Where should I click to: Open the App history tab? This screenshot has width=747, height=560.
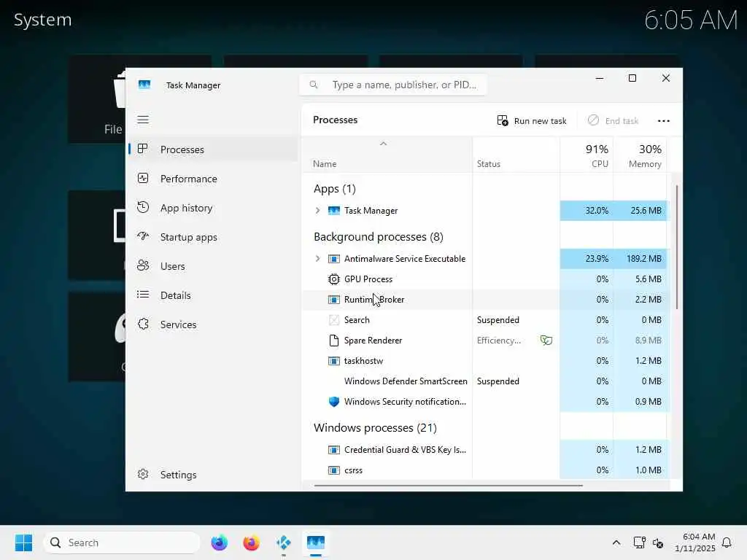pos(213,208)
